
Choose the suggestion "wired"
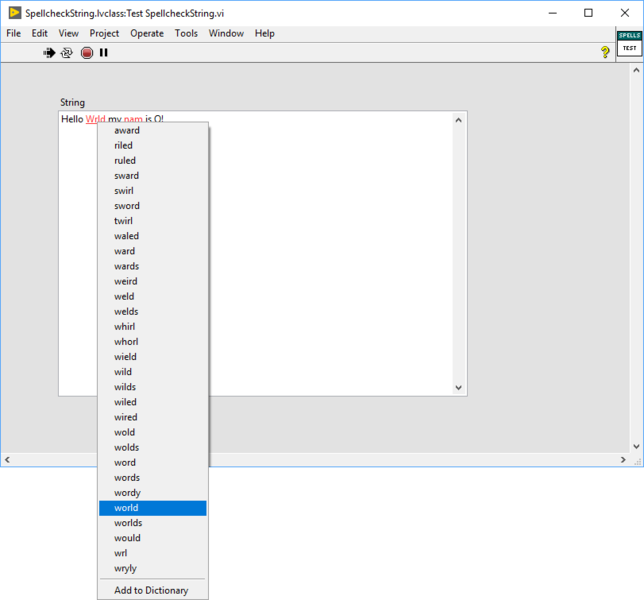tap(152, 417)
